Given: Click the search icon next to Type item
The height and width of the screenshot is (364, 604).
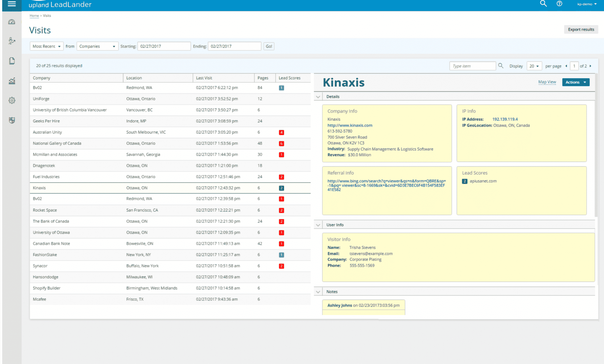Looking at the screenshot, I should tap(501, 66).
